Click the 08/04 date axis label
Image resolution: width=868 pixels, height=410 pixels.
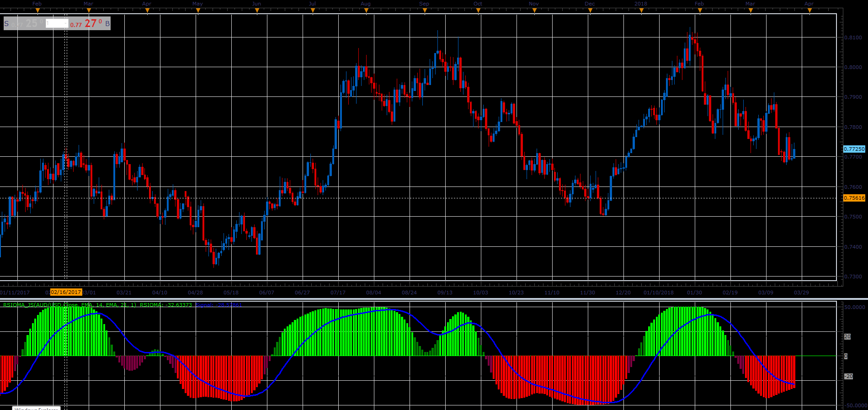(x=373, y=293)
